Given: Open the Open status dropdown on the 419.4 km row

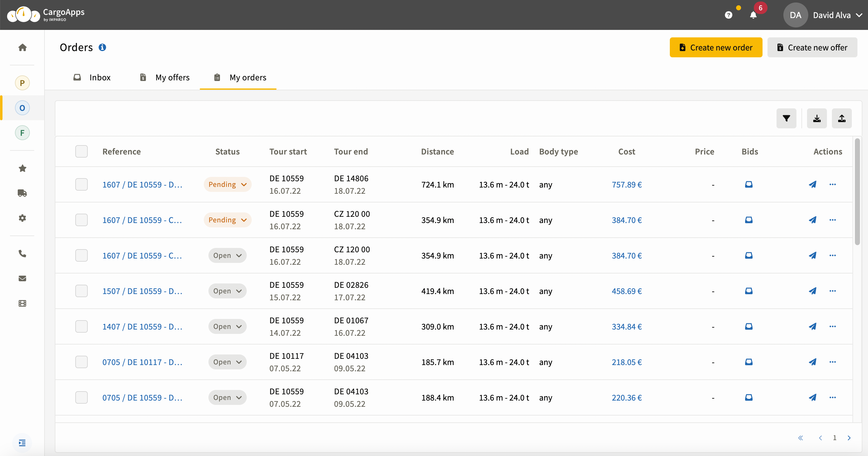Looking at the screenshot, I should click(227, 291).
